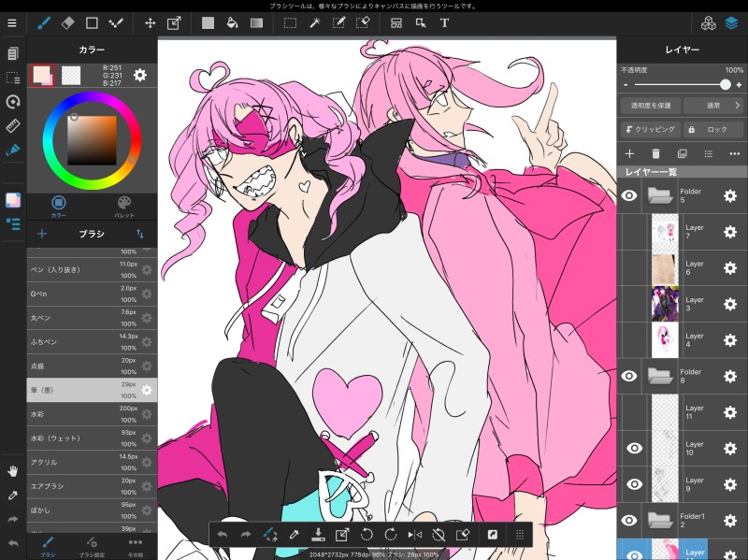This screenshot has height=560, width=748.
Task: Select the 丸ペン brush
Action: (92, 318)
